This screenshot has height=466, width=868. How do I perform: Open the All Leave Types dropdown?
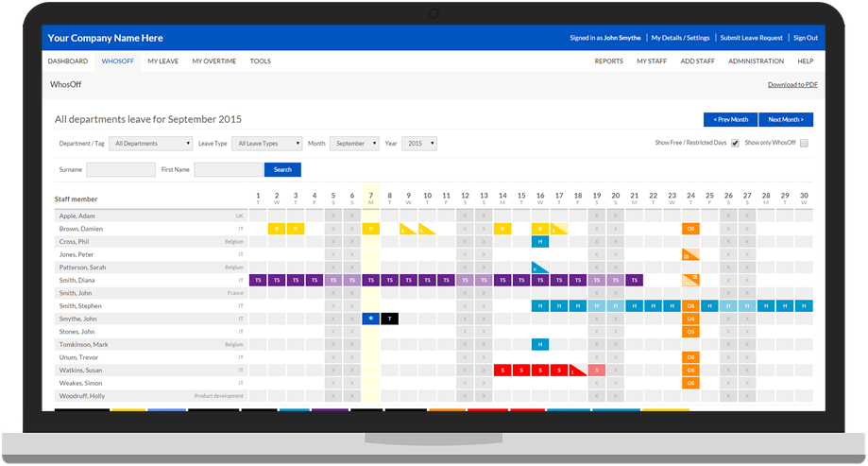coord(266,144)
